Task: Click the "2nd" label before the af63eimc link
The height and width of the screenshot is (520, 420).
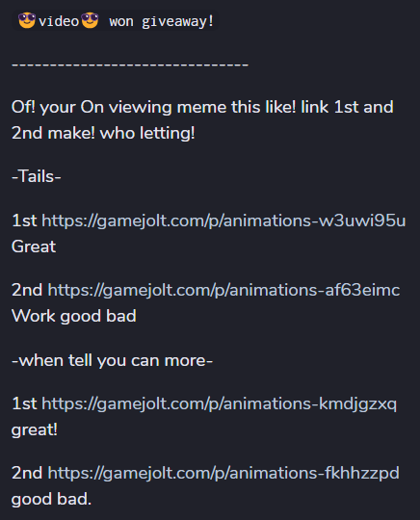Action: tap(27, 290)
